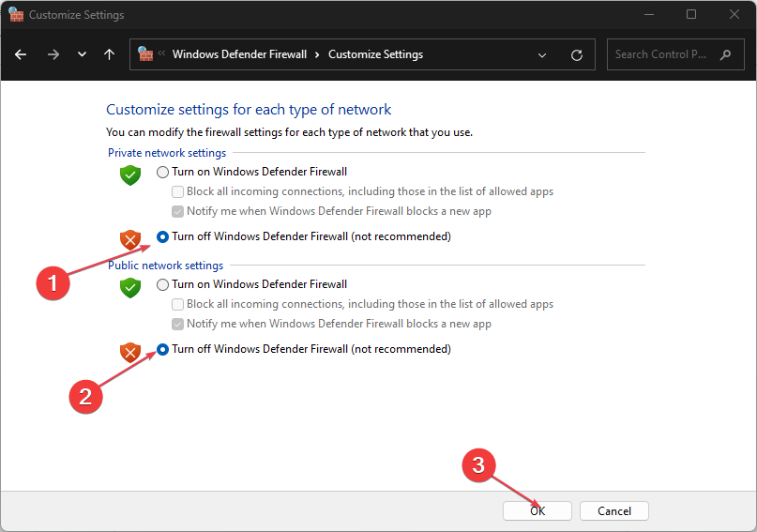Select Turn off Firewall for Public network

coord(163,349)
